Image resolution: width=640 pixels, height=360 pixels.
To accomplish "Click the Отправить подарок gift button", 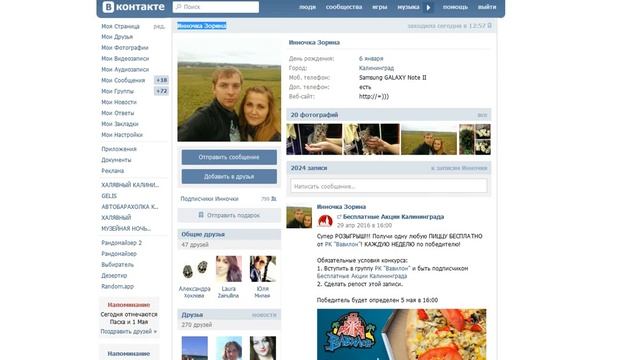I will (x=229, y=215).
